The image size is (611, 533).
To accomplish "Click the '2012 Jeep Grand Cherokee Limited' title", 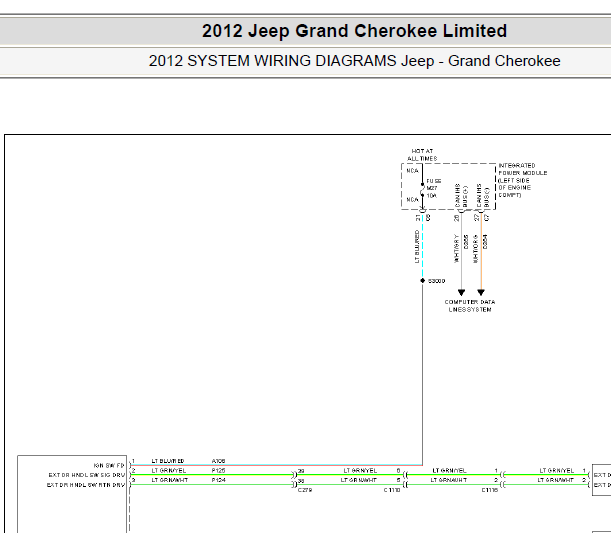I will (x=354, y=31).
